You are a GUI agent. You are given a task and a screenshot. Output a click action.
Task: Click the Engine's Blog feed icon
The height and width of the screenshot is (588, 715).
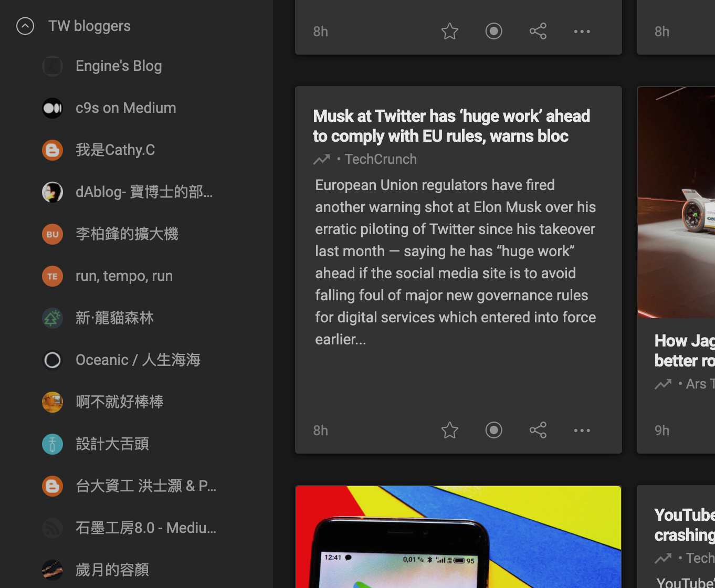52,66
